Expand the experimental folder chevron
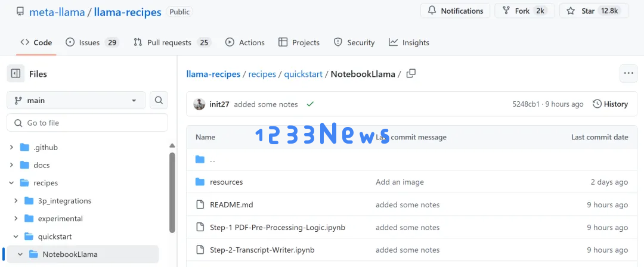The width and height of the screenshot is (644, 267). (16, 219)
